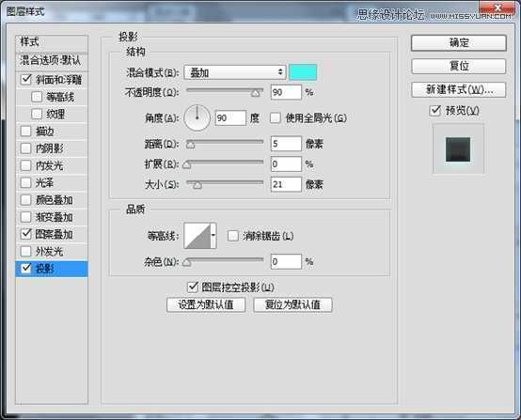Close the 图层样式 dialog
The width and height of the screenshot is (521, 420).
(497, 8)
